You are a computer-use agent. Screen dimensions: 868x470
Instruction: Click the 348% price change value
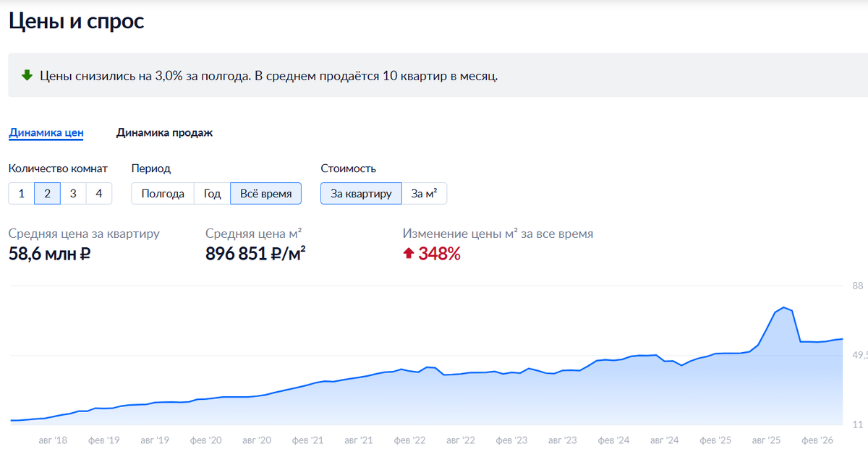point(439,254)
